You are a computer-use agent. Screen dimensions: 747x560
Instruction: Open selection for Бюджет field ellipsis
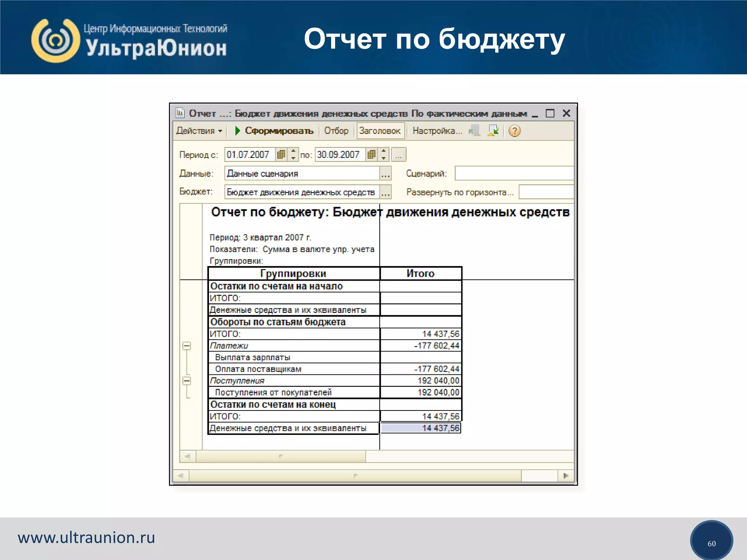click(x=386, y=192)
